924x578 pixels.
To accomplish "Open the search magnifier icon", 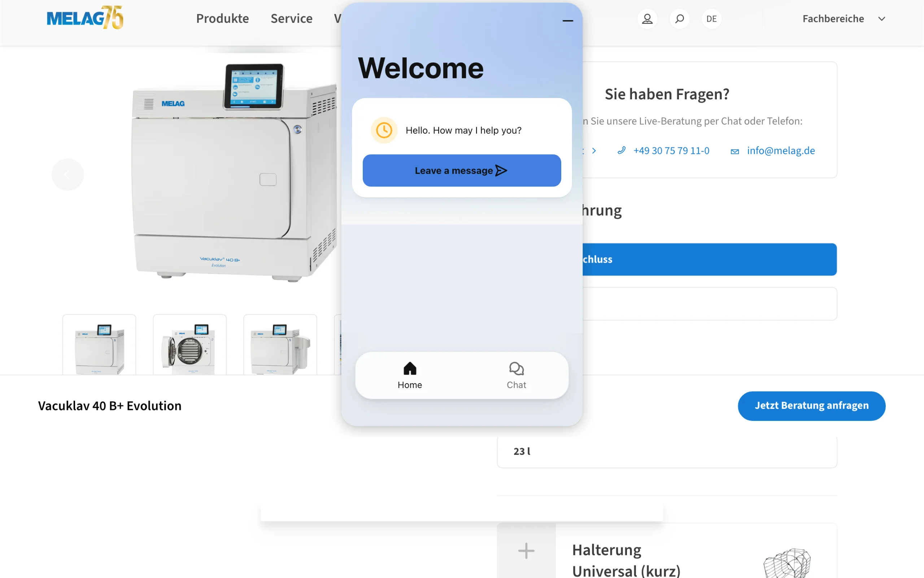I will coord(679,19).
